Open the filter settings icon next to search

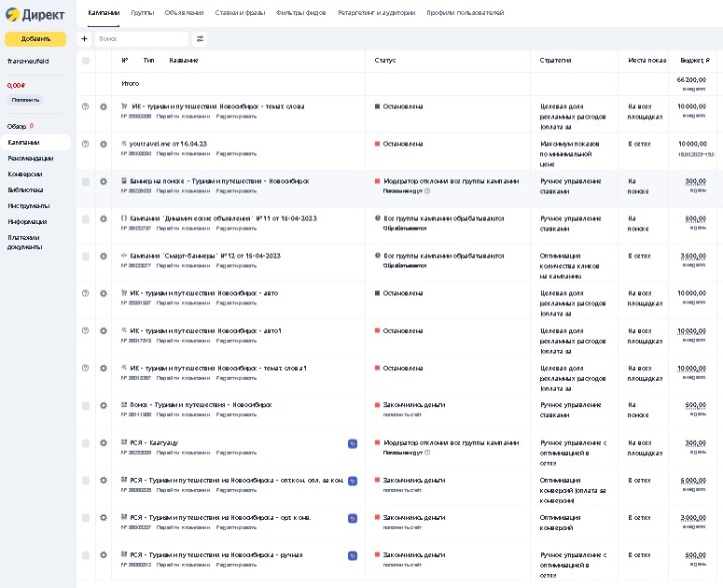200,39
